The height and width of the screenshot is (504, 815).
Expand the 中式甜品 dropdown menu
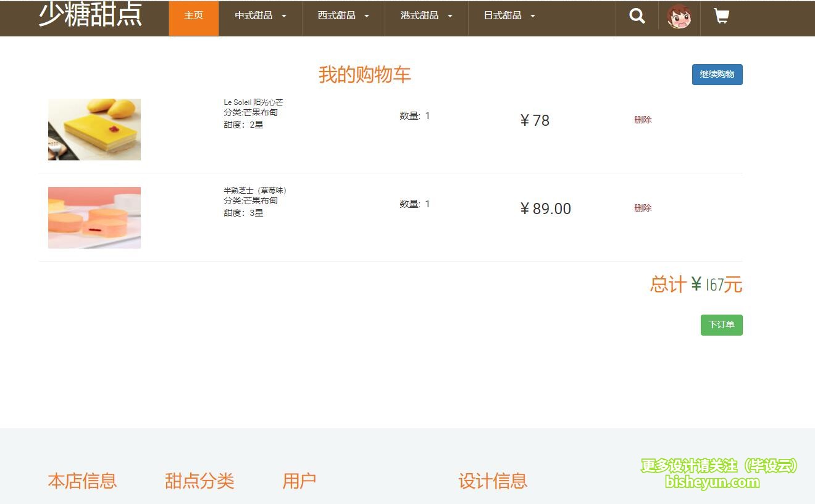[x=260, y=15]
